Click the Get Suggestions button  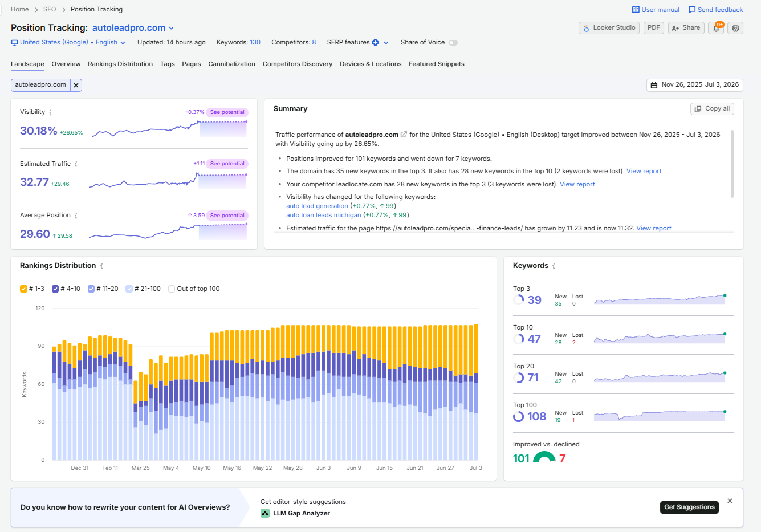point(689,507)
